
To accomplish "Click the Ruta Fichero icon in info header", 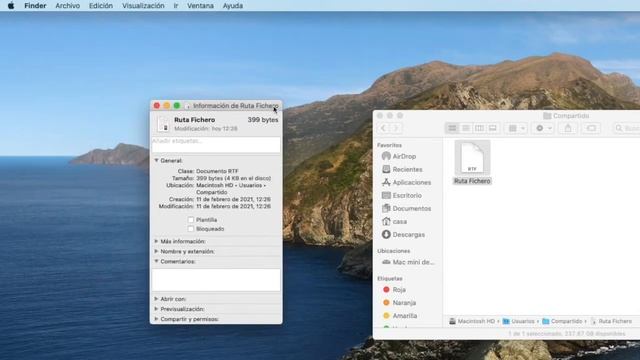I will click(164, 124).
